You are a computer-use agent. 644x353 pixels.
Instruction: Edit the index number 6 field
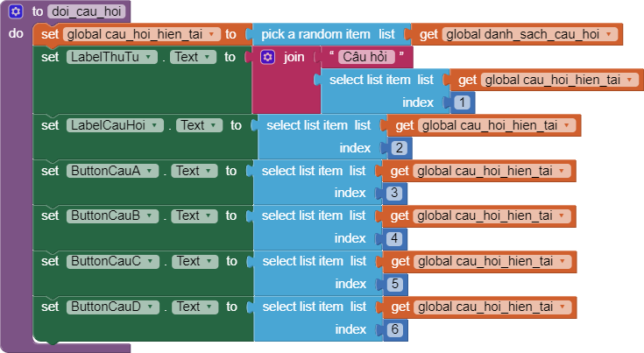pos(394,329)
